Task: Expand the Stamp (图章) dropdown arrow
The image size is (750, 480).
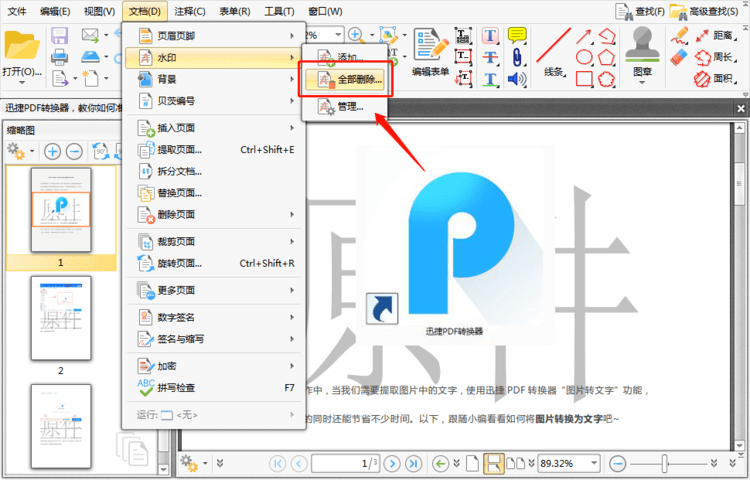Action: 642,82
